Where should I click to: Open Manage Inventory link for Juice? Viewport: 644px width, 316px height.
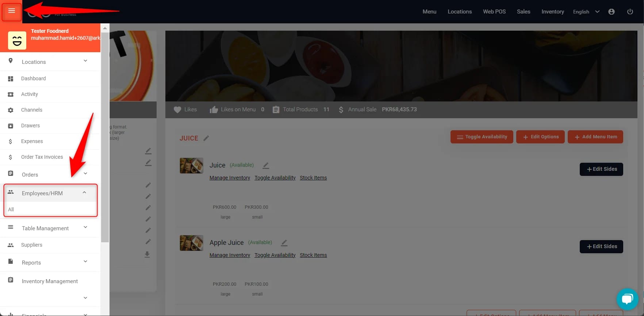click(230, 178)
